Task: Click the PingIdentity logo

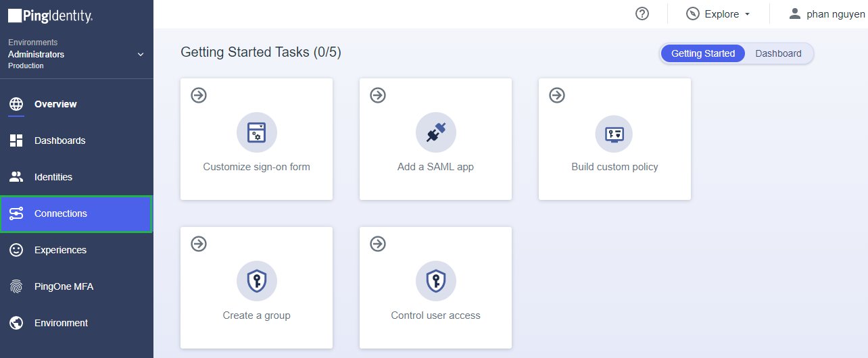Action: pos(51,15)
